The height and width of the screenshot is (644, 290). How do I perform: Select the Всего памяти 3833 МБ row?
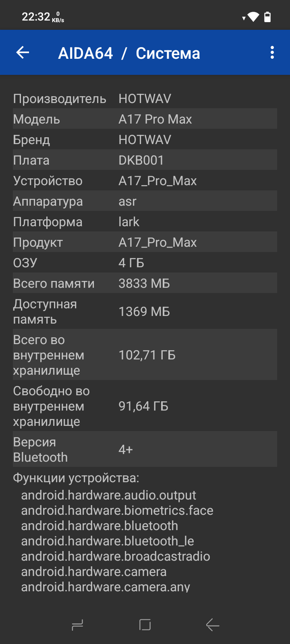[x=145, y=283]
